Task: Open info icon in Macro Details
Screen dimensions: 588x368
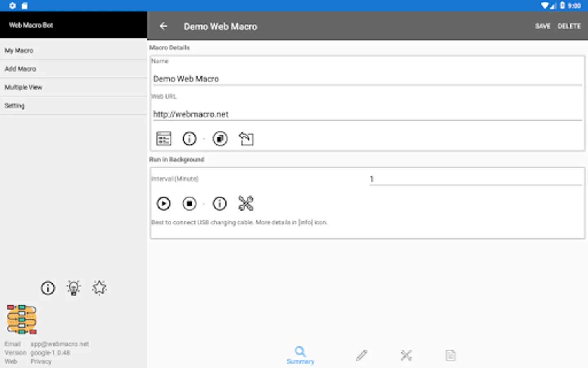Action: (189, 139)
